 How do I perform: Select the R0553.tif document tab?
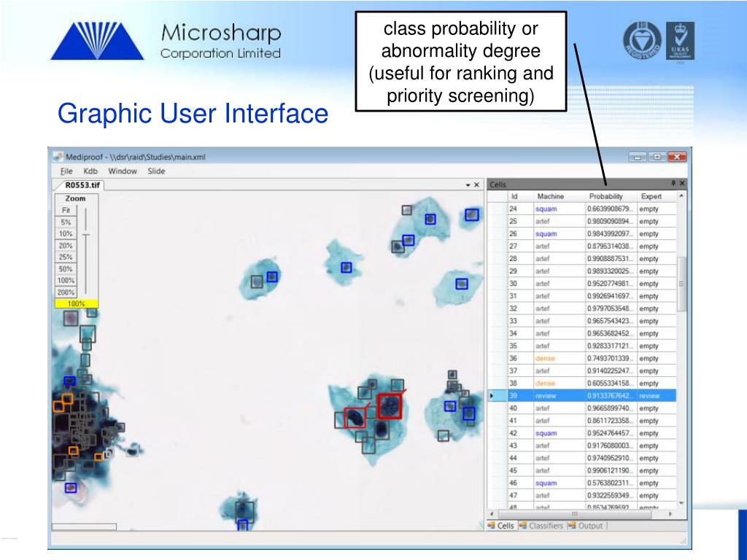(x=82, y=184)
